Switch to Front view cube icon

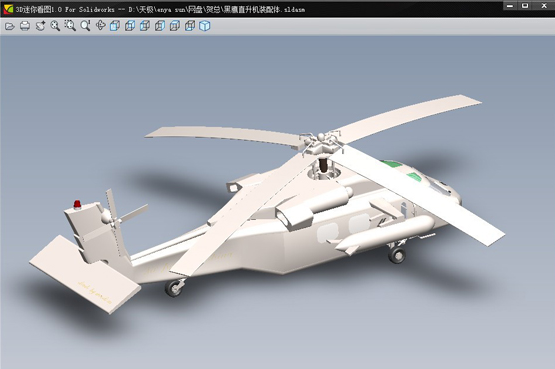point(115,26)
